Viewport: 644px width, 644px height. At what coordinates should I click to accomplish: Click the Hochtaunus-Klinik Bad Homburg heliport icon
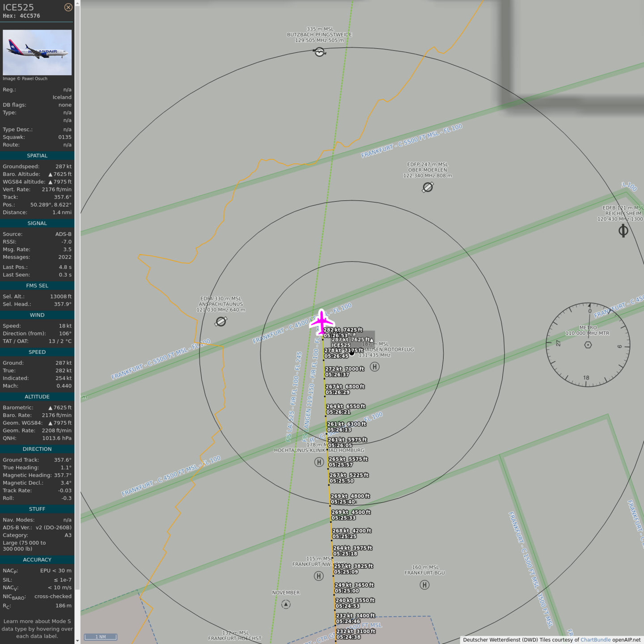[x=319, y=462]
